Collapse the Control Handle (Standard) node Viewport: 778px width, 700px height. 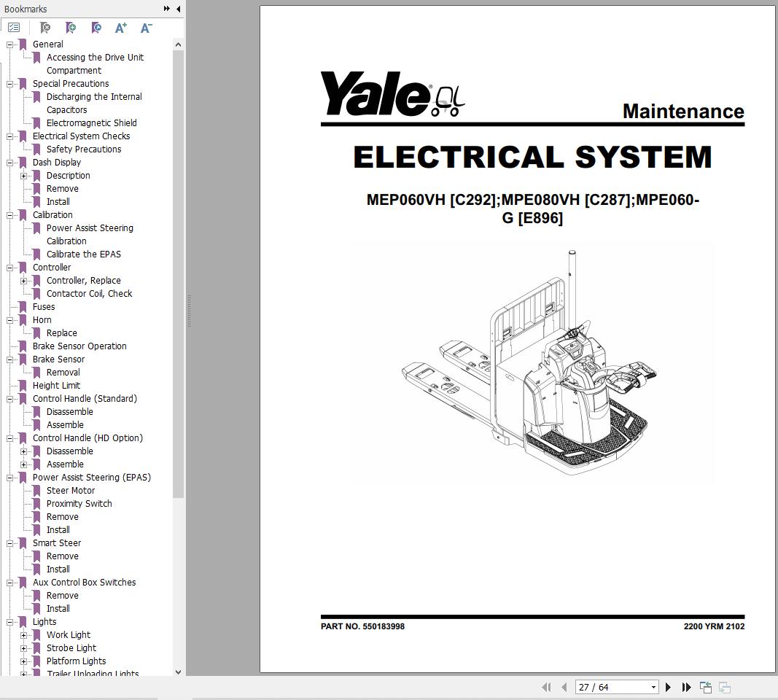[9, 400]
